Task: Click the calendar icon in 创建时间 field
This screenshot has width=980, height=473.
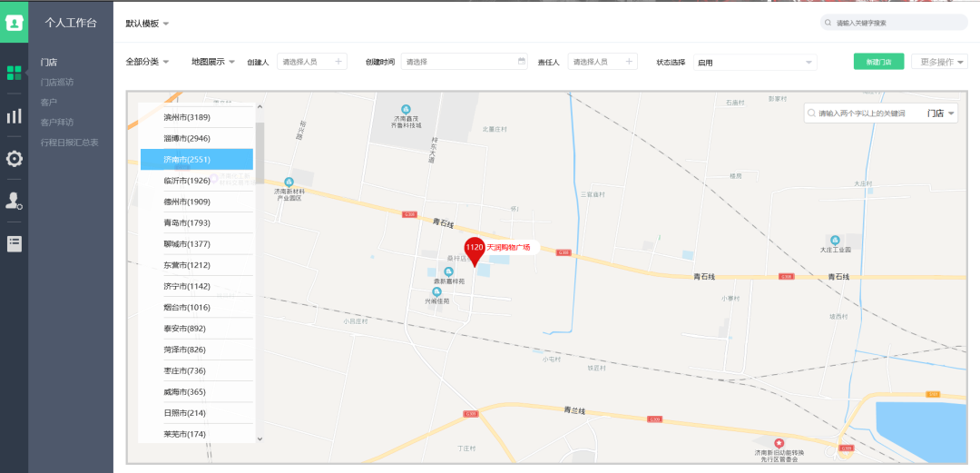Action: pos(522,62)
